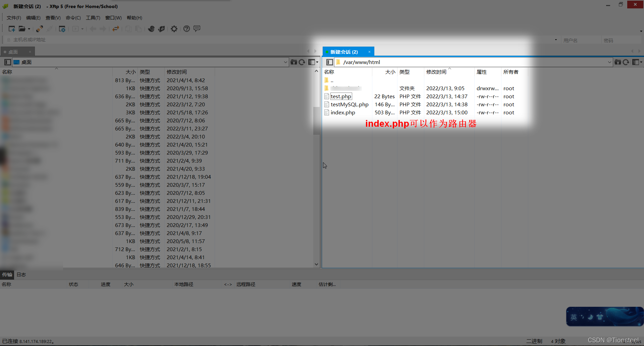The image size is (644, 346).
Task: Toggle the local folder tree panel icon
Action: pos(7,62)
